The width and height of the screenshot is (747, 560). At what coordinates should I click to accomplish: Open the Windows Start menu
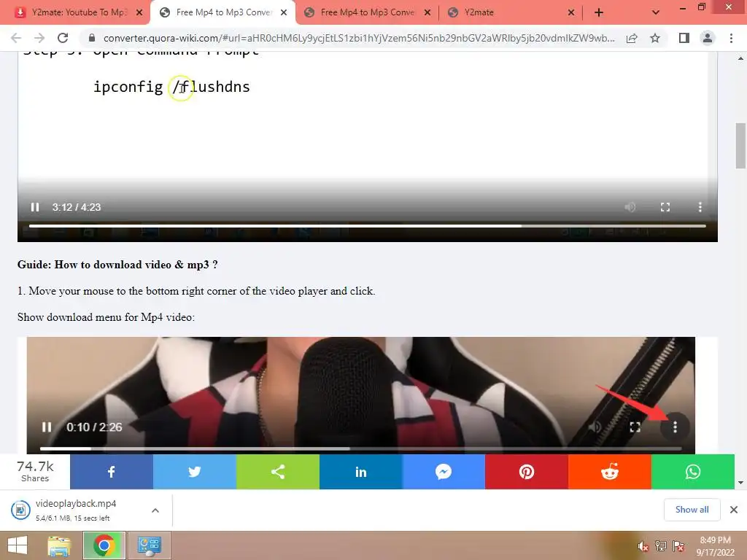pos(18,545)
